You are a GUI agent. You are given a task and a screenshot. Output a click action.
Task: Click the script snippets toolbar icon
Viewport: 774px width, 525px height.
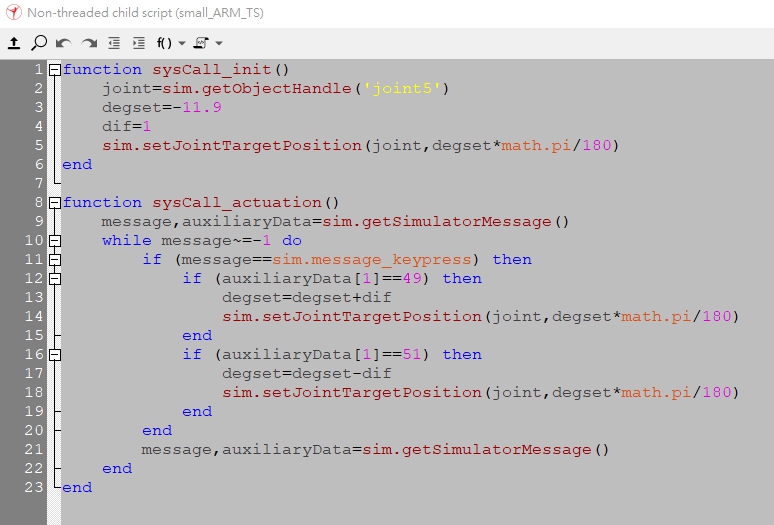(x=201, y=43)
